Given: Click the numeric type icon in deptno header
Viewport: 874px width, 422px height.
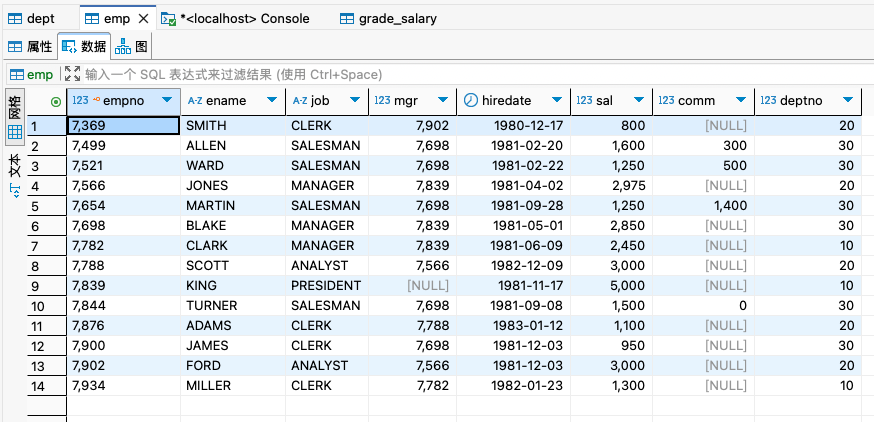Looking at the screenshot, I should pyautogui.click(x=768, y=100).
